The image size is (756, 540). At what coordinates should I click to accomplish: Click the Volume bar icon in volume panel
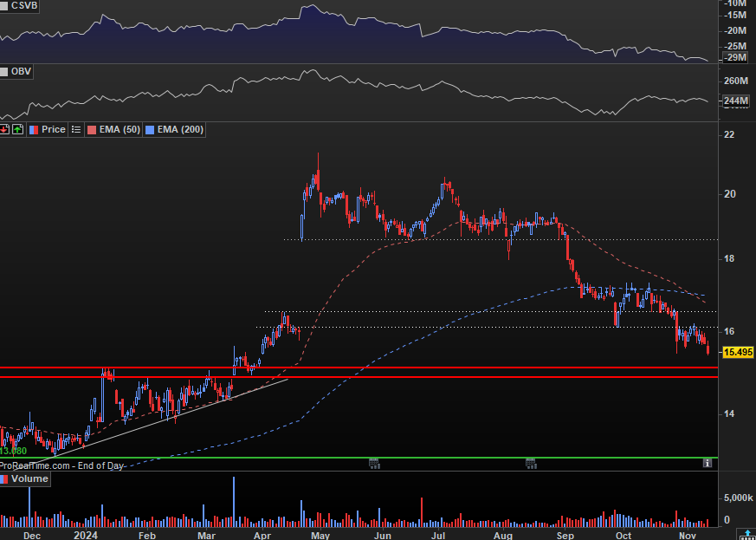click(4, 478)
